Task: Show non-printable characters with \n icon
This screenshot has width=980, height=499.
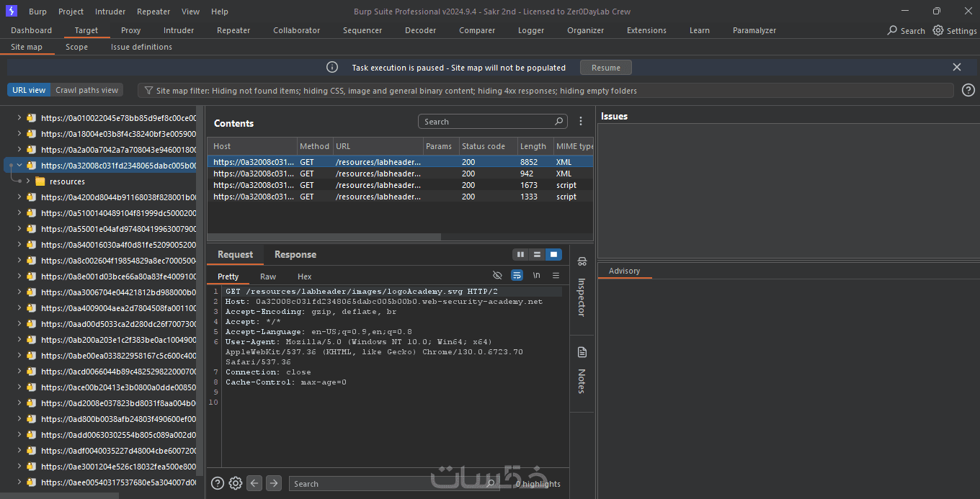Action: pyautogui.click(x=536, y=276)
